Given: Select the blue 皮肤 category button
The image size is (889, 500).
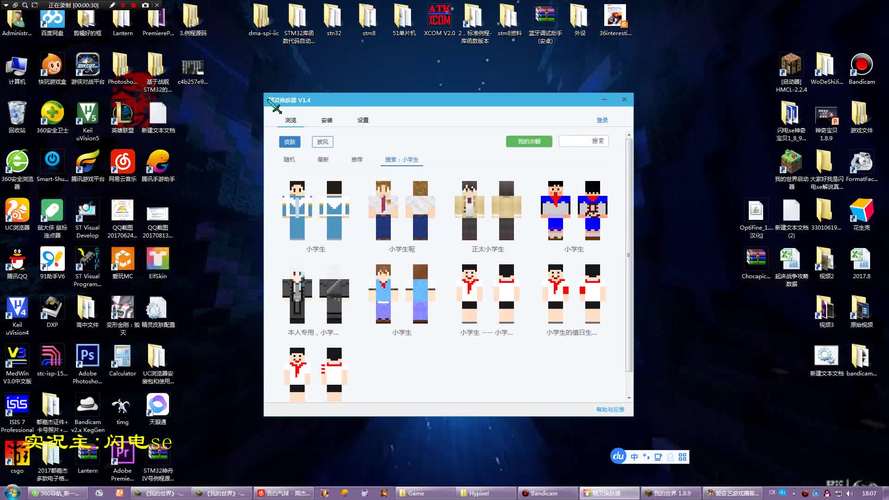Looking at the screenshot, I should (x=290, y=142).
